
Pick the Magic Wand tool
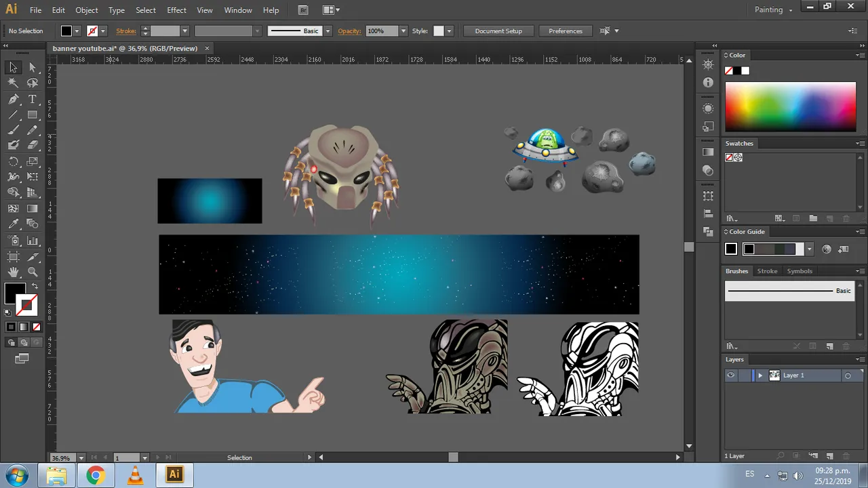point(13,83)
